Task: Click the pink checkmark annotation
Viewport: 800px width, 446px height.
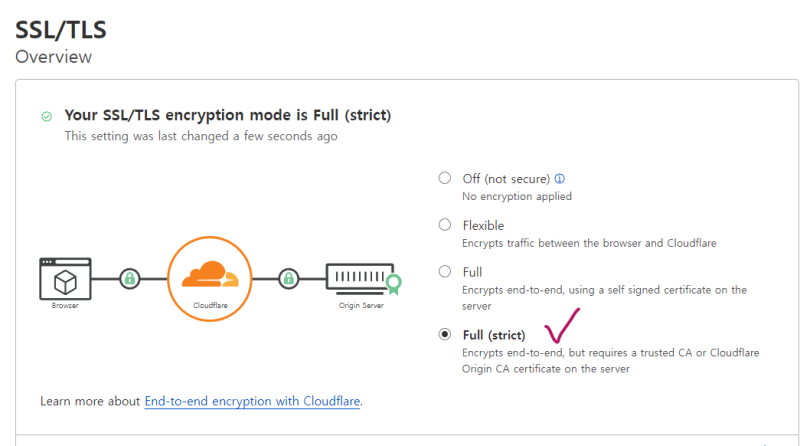Action: click(562, 325)
